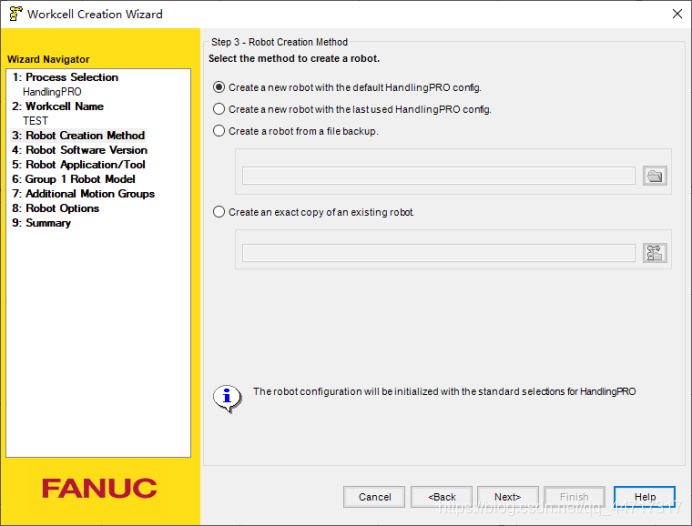Click the folder browse icon for file backup
The height and width of the screenshot is (526, 692).
(654, 176)
